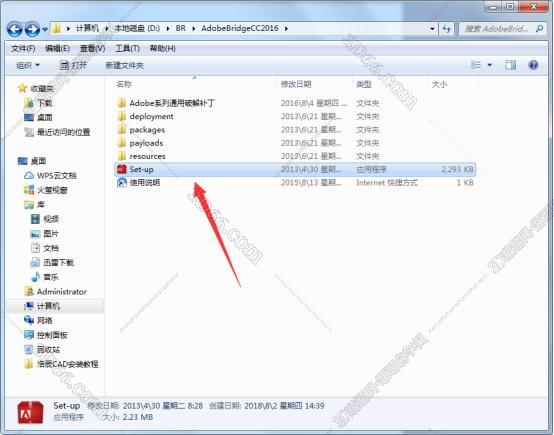The height and width of the screenshot is (435, 554).
Task: Open 最近访问的位置
Action: point(64,132)
